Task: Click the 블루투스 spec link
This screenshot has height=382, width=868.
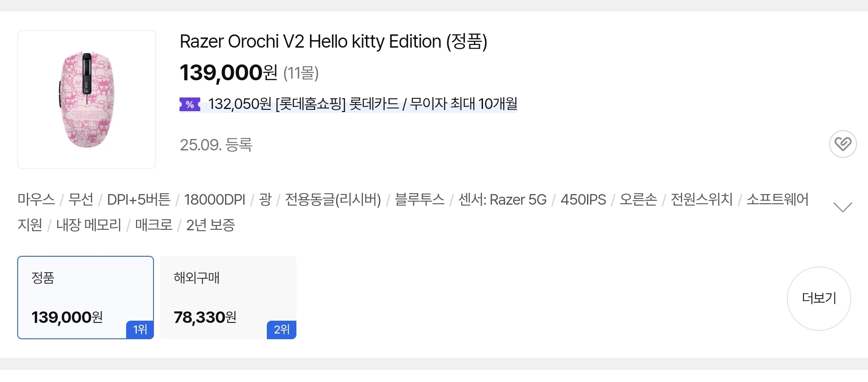Action: click(x=419, y=200)
